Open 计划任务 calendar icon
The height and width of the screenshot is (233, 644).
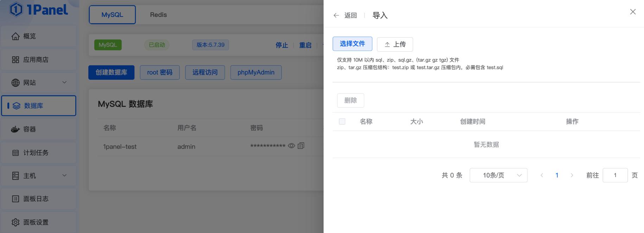pyautogui.click(x=15, y=153)
